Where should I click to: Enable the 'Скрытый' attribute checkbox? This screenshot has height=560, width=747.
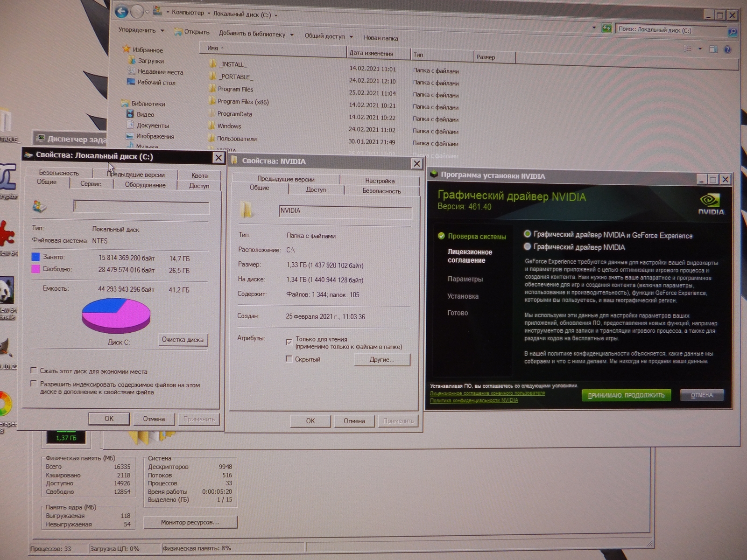289,359
